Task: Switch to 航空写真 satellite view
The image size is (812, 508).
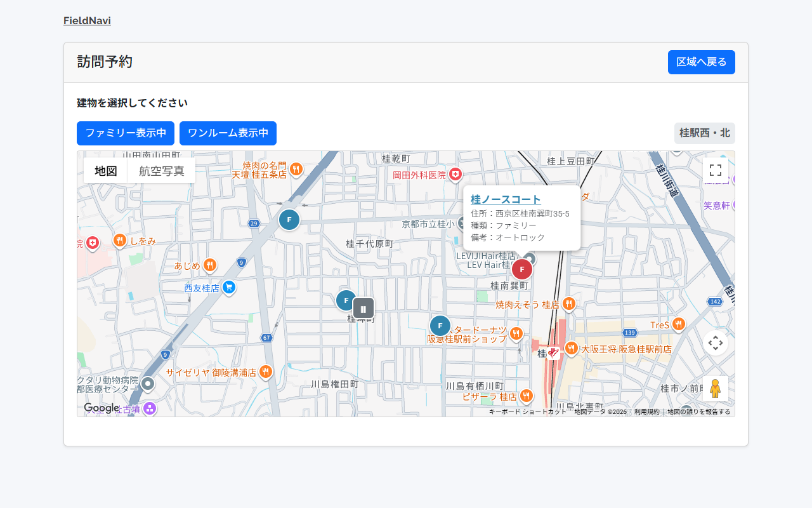Action: (x=162, y=170)
